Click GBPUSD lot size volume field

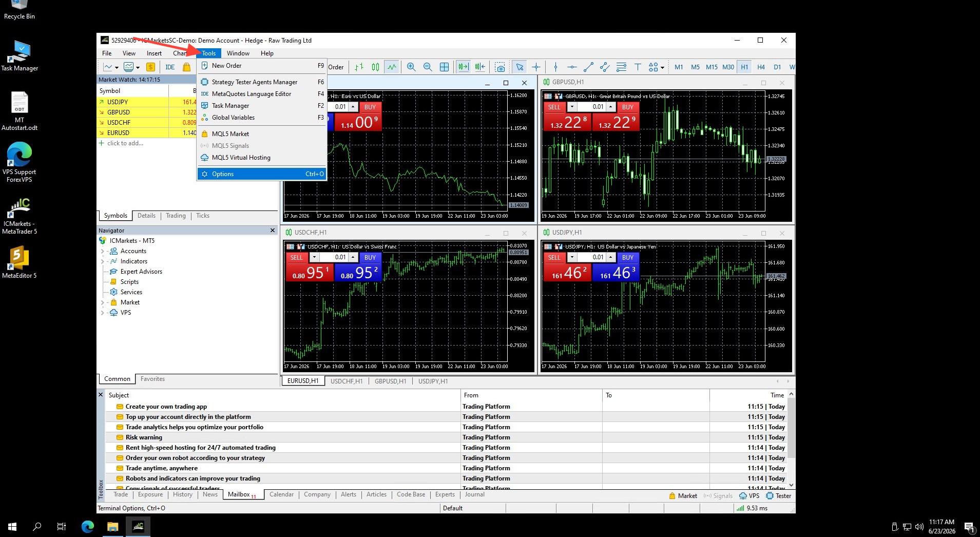(592, 107)
